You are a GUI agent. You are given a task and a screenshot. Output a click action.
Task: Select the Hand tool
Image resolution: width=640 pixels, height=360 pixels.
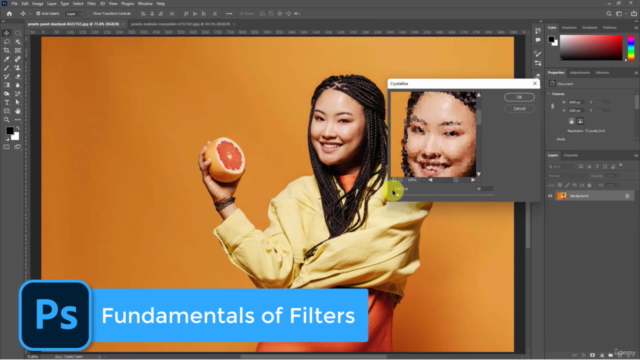[18, 111]
